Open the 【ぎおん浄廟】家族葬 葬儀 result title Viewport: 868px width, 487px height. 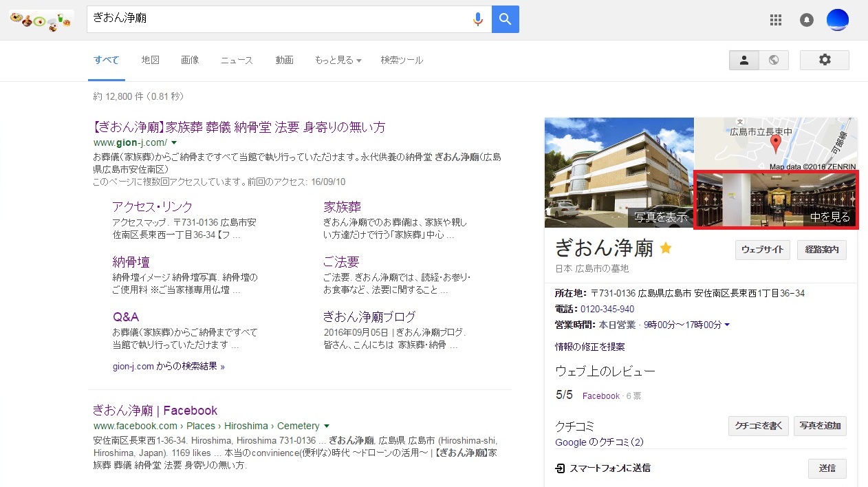click(239, 127)
